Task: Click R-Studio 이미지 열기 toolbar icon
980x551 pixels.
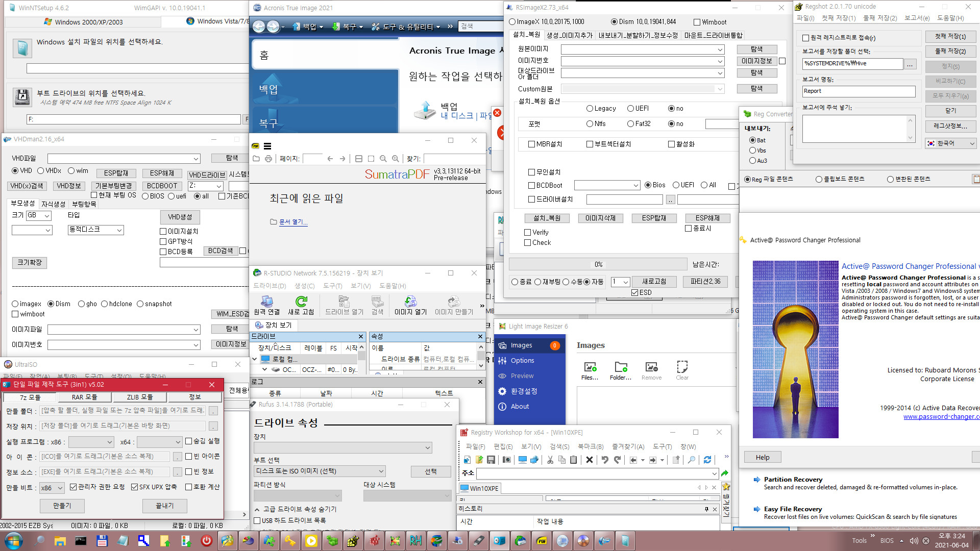Action: pyautogui.click(x=410, y=305)
